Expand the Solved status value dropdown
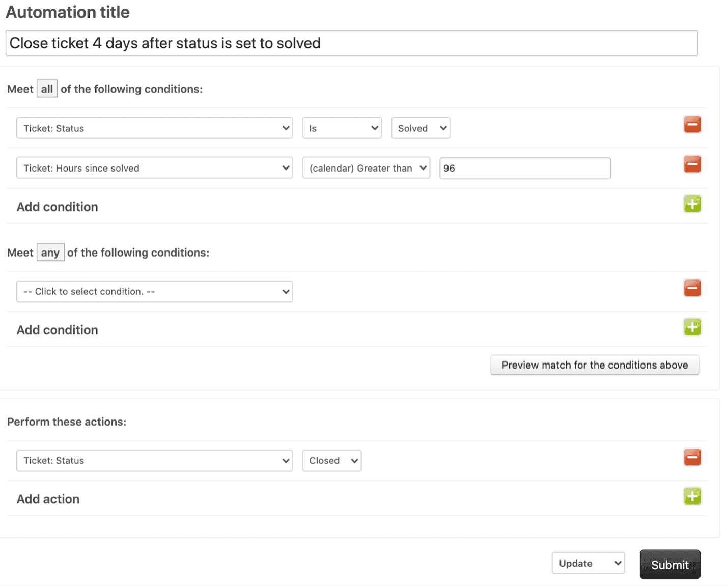 pyautogui.click(x=421, y=128)
